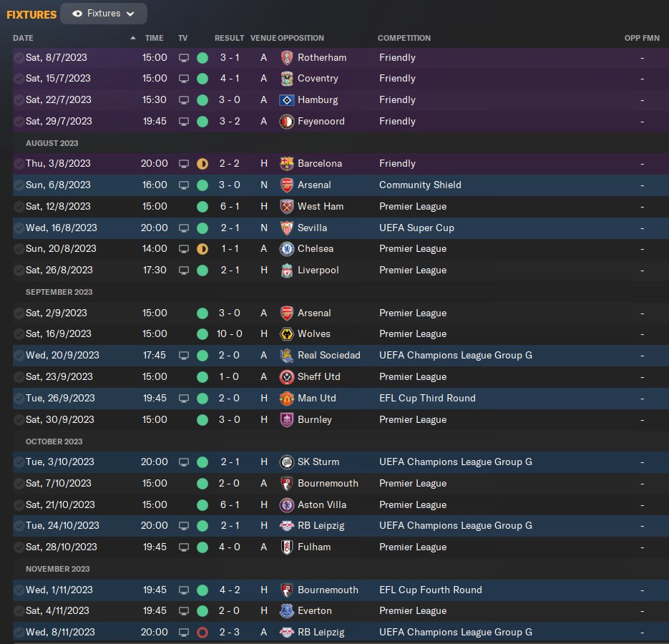Click the Barcelona club badge
Viewport: 669px width, 644px height.
(287, 163)
